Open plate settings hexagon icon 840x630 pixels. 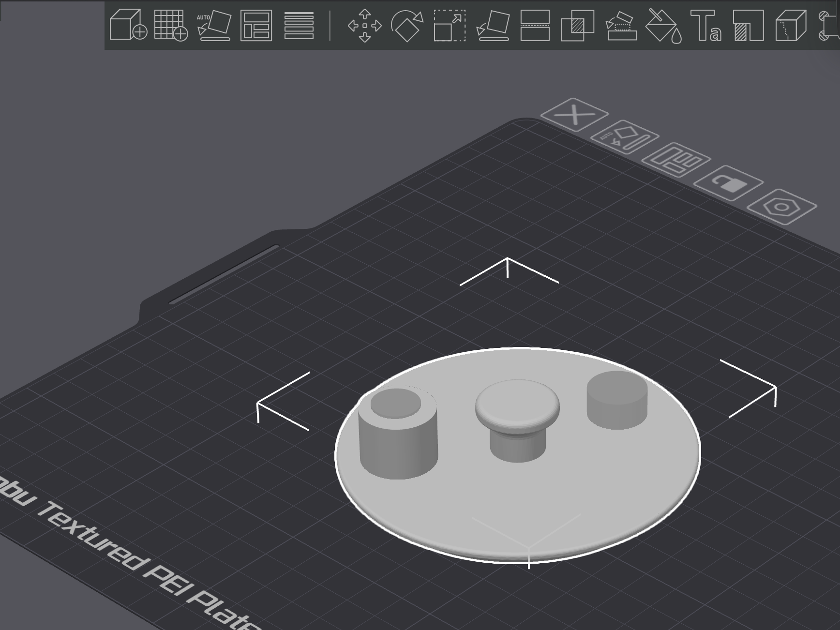(782, 207)
